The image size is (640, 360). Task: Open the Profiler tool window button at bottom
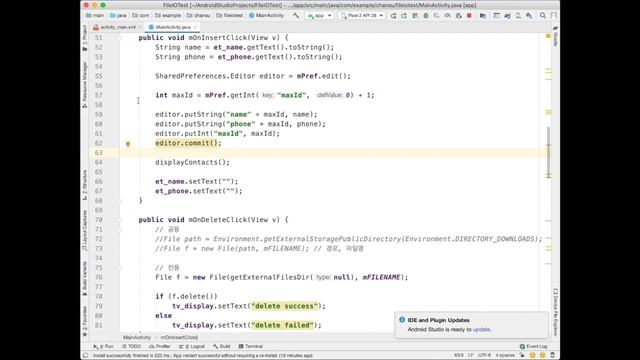pos(160,346)
